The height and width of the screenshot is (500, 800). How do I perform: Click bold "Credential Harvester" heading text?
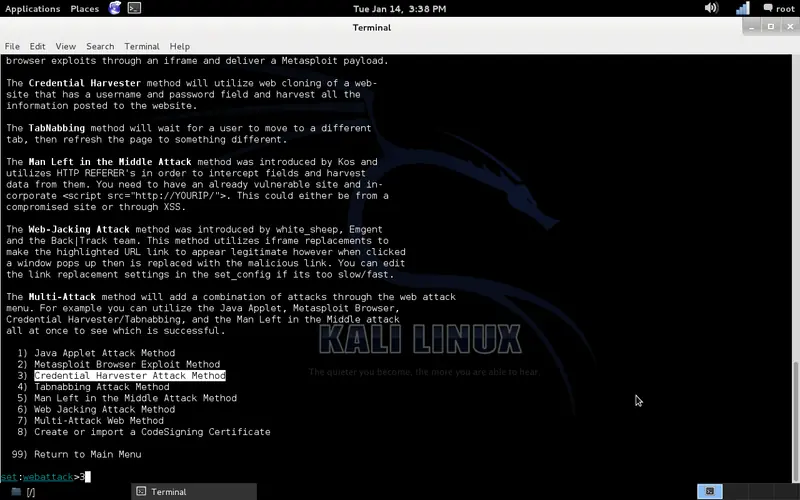tap(85, 83)
